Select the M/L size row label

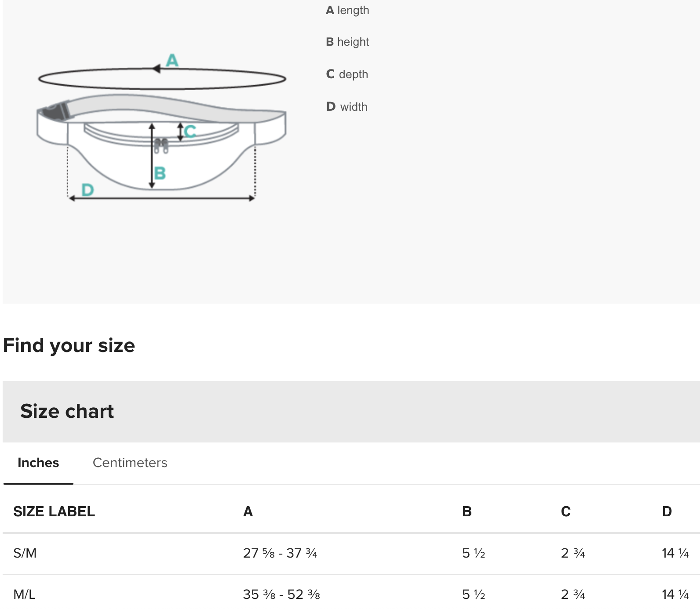click(25, 594)
